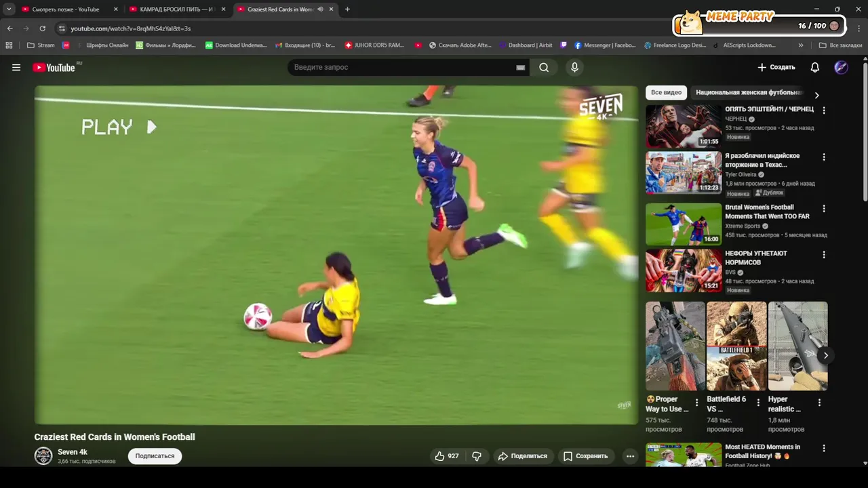The width and height of the screenshot is (868, 488).
Task: Expand the tab search dropdown arrow
Action: pyautogui.click(x=9, y=9)
